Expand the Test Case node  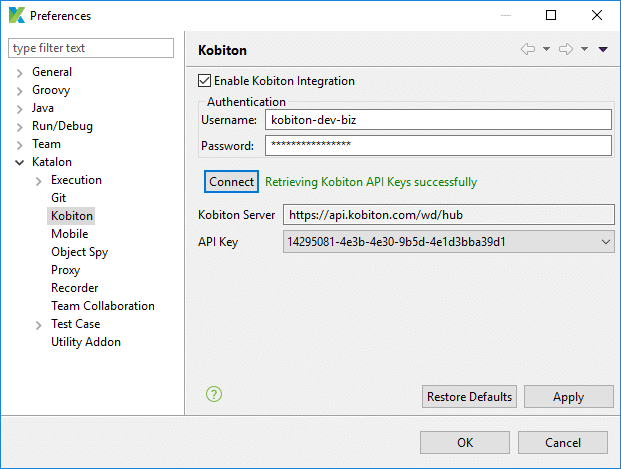click(x=38, y=324)
